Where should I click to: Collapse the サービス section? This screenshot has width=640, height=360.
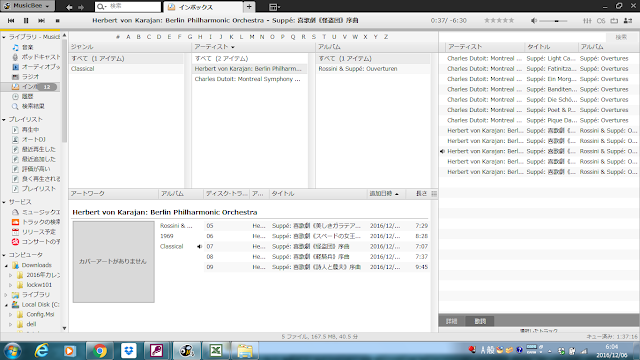tap(4, 202)
